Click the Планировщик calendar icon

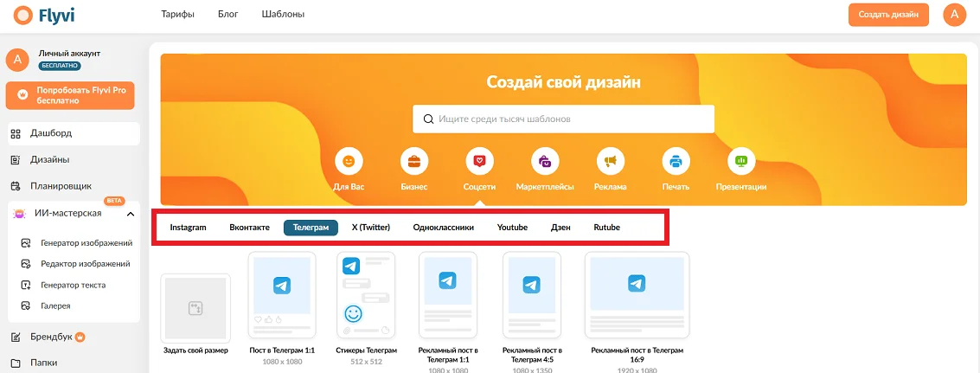tap(16, 187)
